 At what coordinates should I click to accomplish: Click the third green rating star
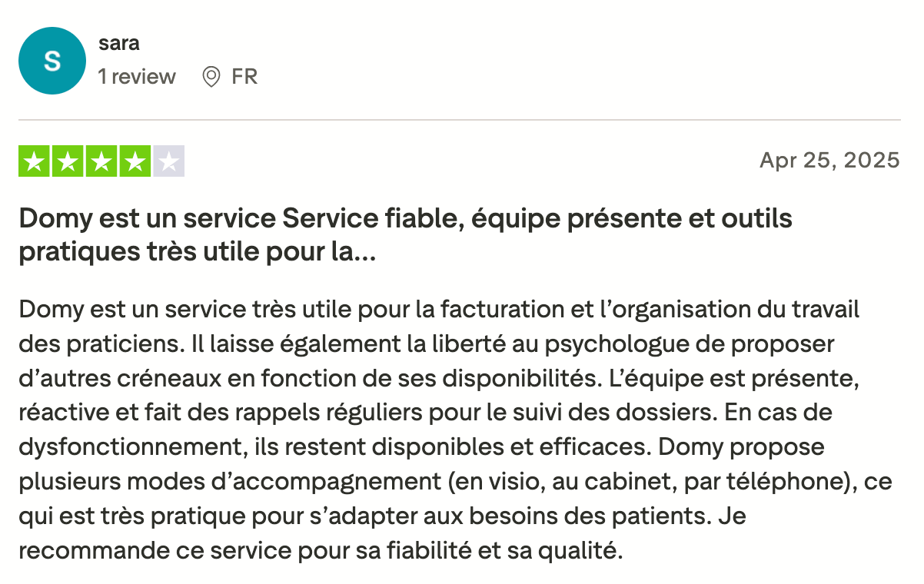(101, 161)
